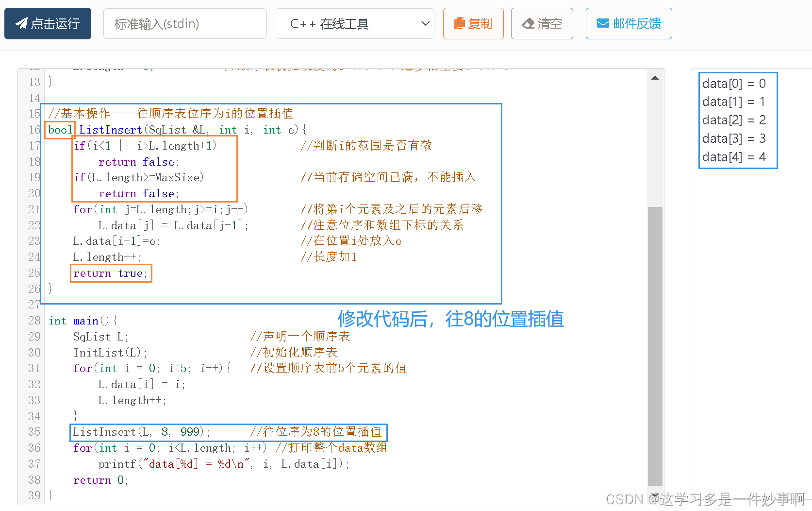Click the eraser icon in the 清空 button

tap(528, 23)
